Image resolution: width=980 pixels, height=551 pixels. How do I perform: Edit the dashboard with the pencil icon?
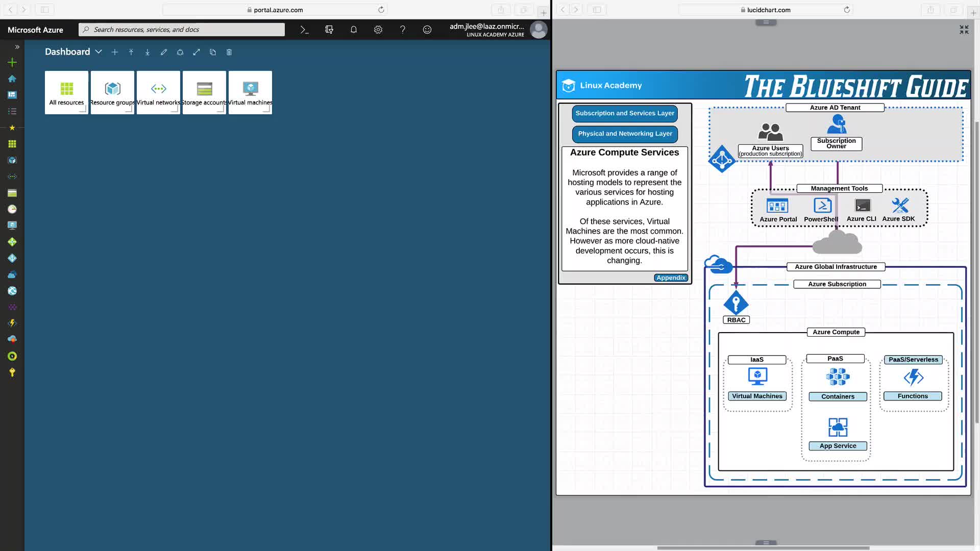click(x=164, y=52)
